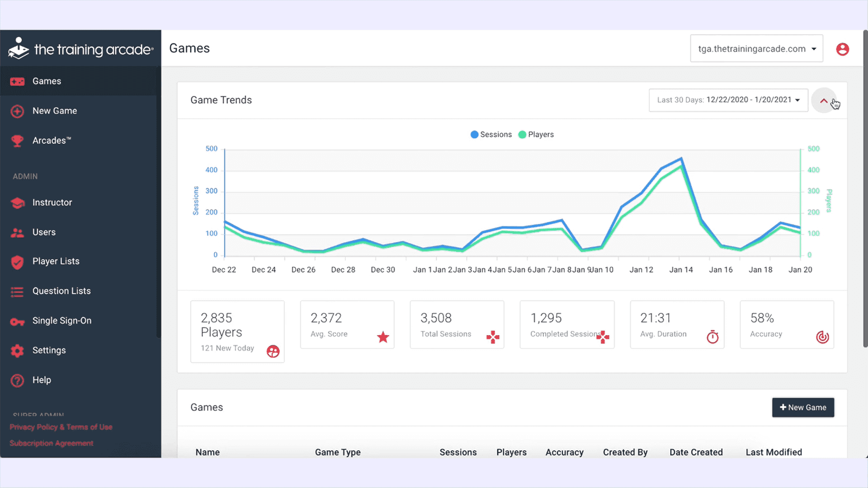The height and width of the screenshot is (488, 868).
Task: Click the Help question mark icon
Action: pyautogui.click(x=17, y=380)
